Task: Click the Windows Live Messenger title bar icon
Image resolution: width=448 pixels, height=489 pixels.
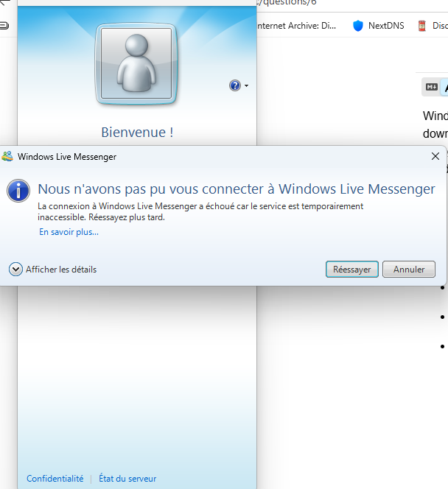Action: point(7,156)
